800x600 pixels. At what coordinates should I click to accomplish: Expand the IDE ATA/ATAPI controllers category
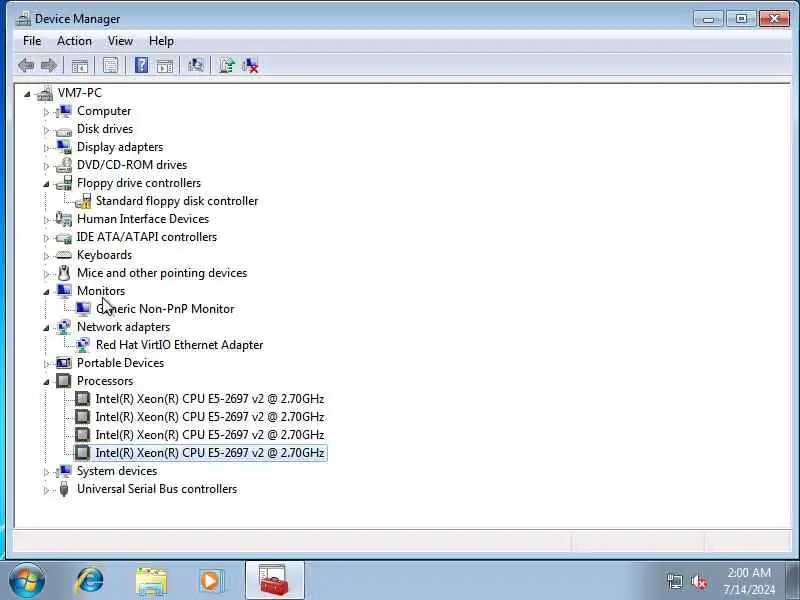click(46, 238)
